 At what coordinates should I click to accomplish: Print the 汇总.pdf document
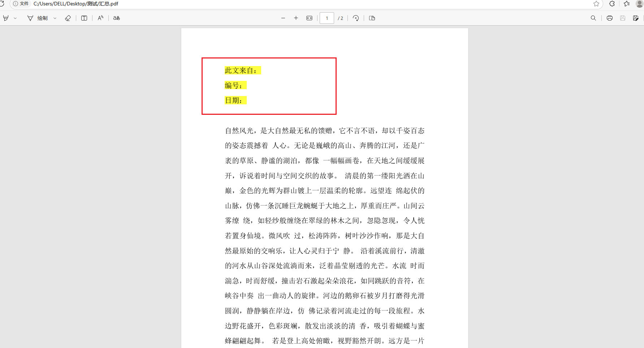(x=609, y=18)
